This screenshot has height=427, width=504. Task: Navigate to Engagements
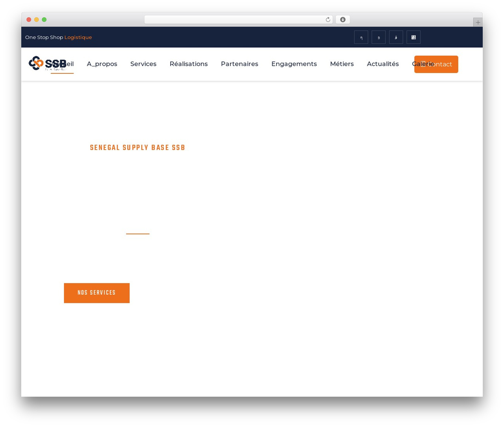tap(294, 64)
